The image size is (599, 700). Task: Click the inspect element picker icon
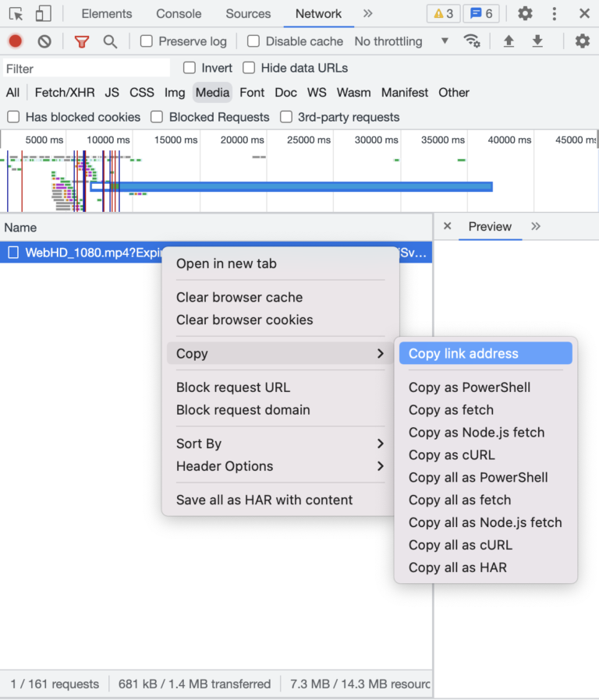coord(16,14)
